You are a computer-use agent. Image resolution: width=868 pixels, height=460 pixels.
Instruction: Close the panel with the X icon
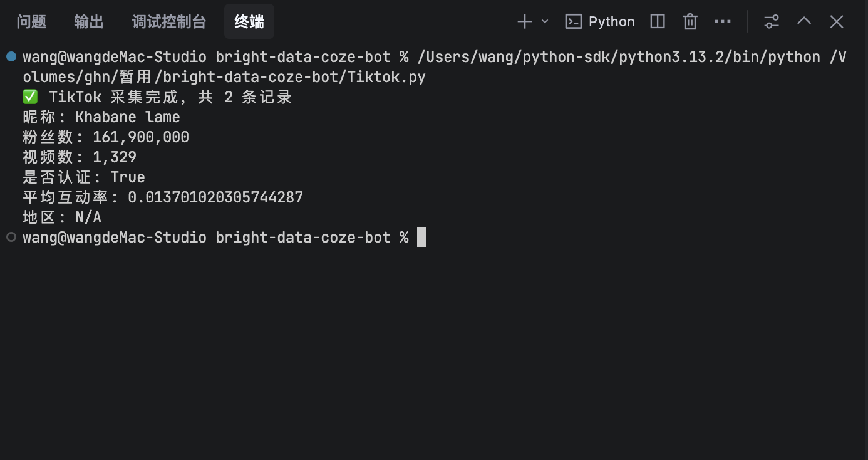[837, 22]
